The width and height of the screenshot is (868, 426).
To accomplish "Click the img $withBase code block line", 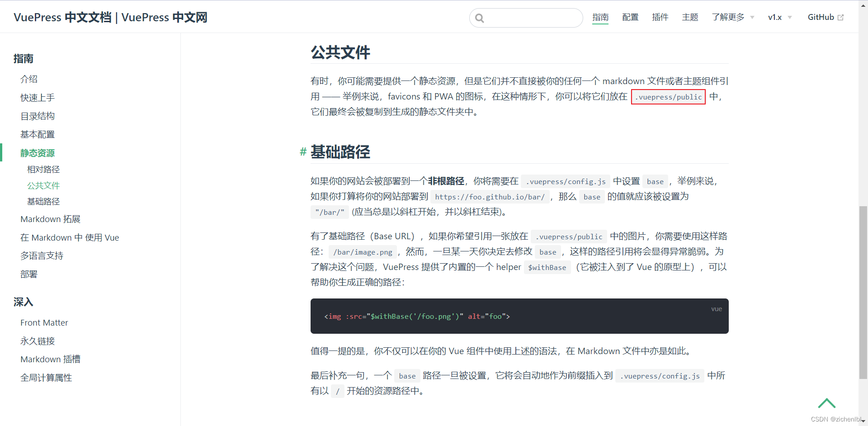I will point(417,317).
